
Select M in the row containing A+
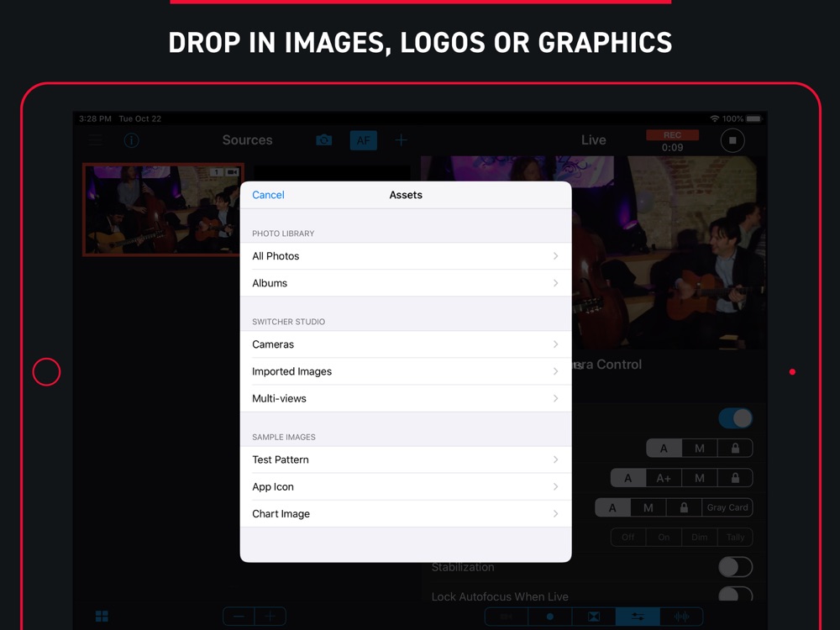[700, 478]
